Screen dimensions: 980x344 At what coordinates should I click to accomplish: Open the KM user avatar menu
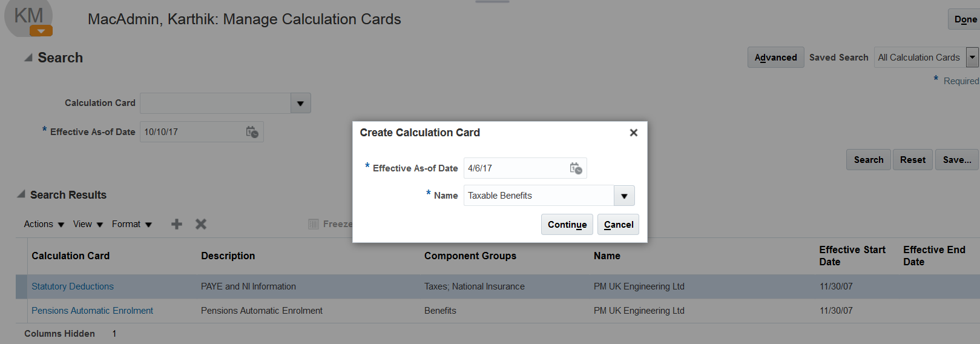[x=41, y=31]
